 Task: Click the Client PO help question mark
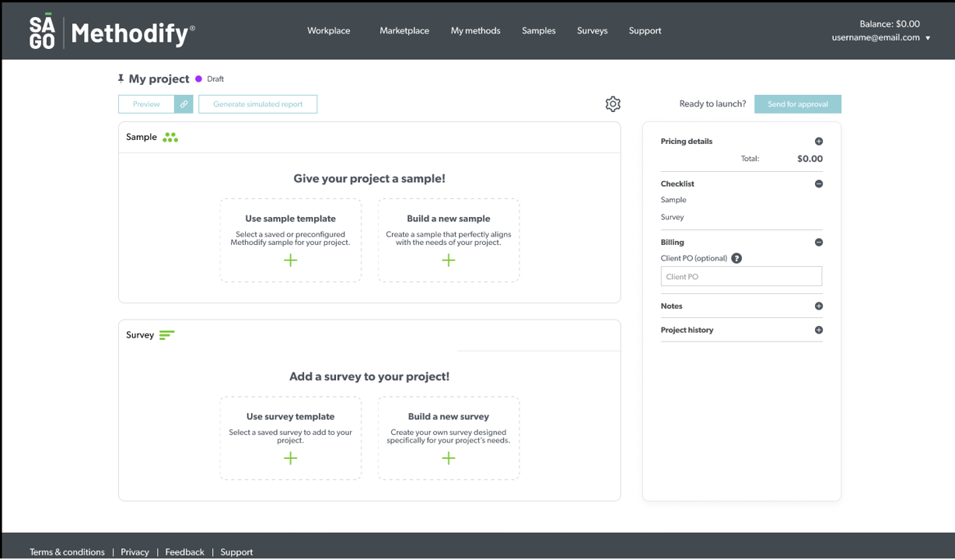[x=736, y=258]
